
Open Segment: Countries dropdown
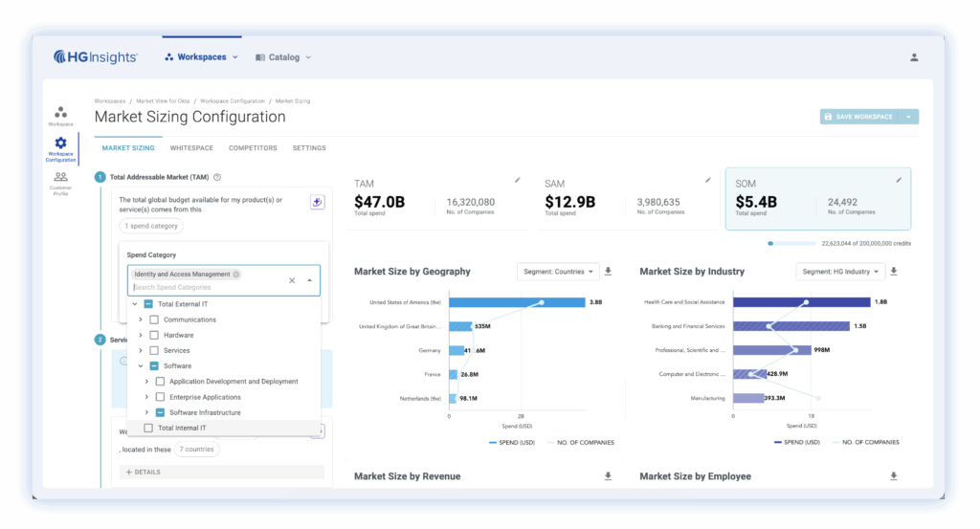coord(558,272)
